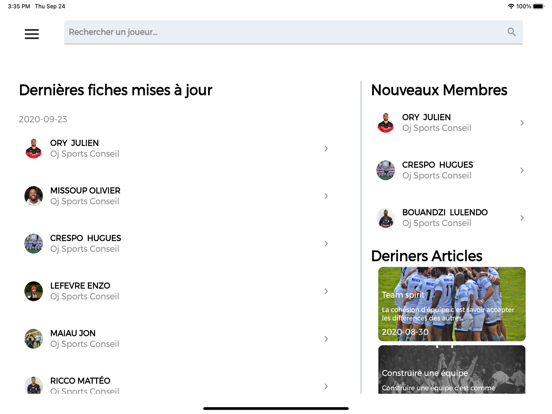Select ORY JULIEN name in updated list
The width and height of the screenshot is (552, 414).
pyautogui.click(x=74, y=143)
